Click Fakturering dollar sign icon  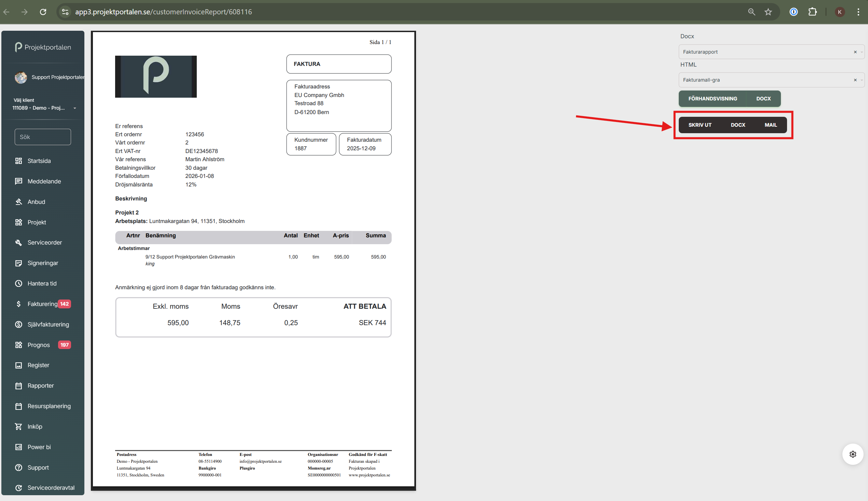coord(18,304)
